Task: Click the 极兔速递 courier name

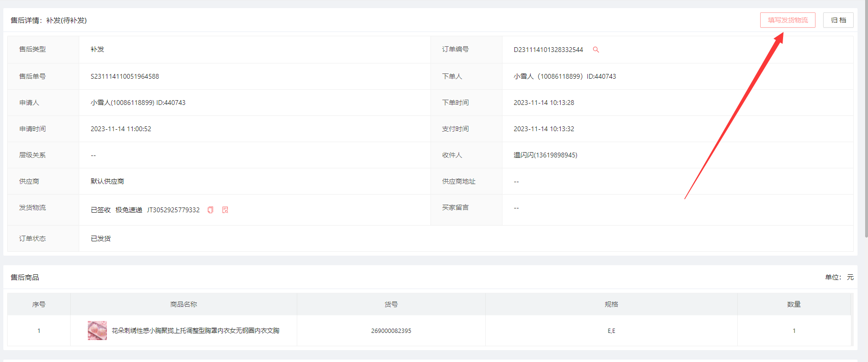Action: [x=129, y=210]
